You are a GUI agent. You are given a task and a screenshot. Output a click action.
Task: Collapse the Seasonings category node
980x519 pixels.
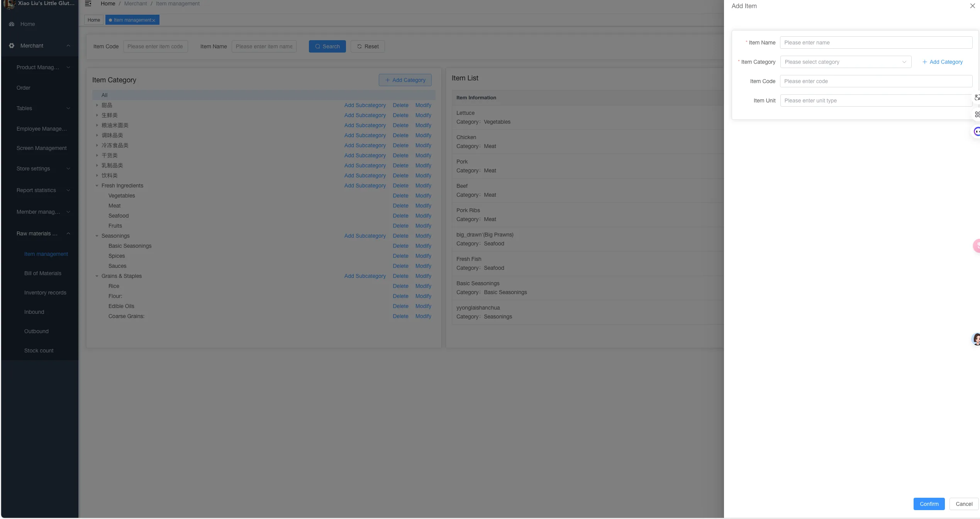tap(97, 236)
